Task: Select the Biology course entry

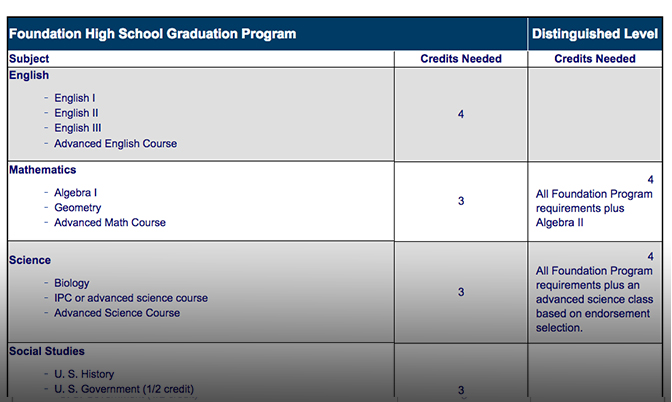Action: [72, 283]
